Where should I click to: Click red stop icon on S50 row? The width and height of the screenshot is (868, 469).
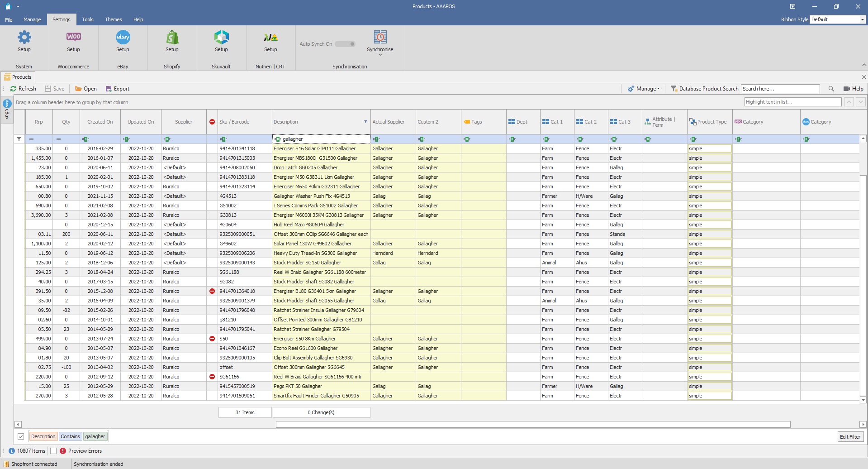pos(212,339)
